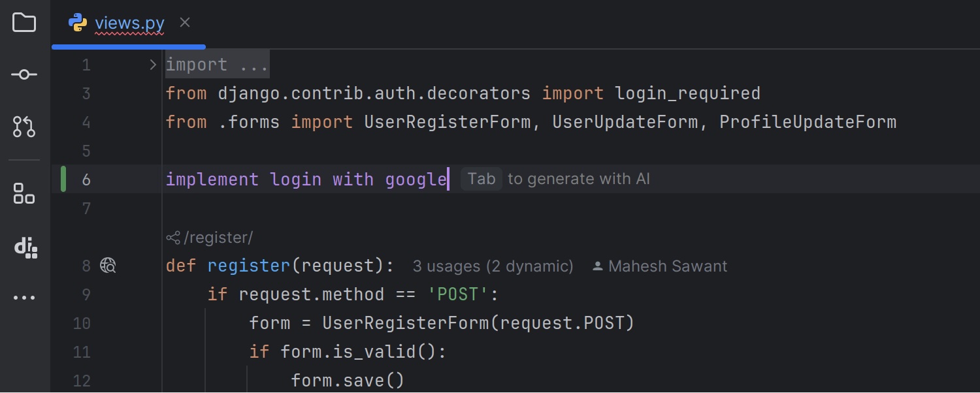The image size is (980, 393).
Task: Click the 3 usages inlay hint
Action: point(493,266)
